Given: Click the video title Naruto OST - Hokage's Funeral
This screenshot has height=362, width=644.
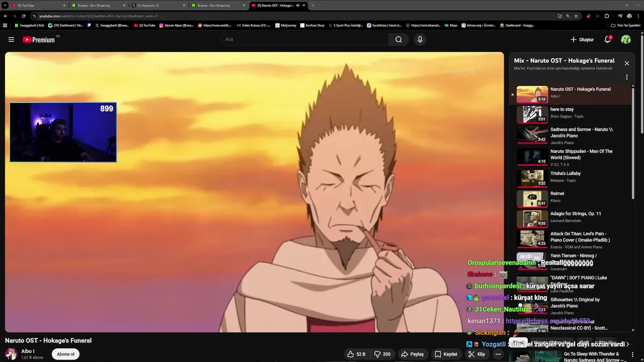Looking at the screenshot, I should [x=48, y=340].
